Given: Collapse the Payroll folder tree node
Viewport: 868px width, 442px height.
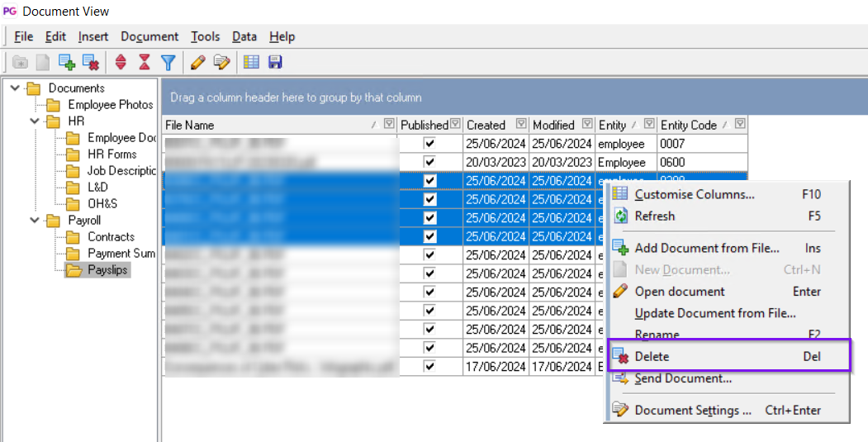Looking at the screenshot, I should click(x=34, y=221).
